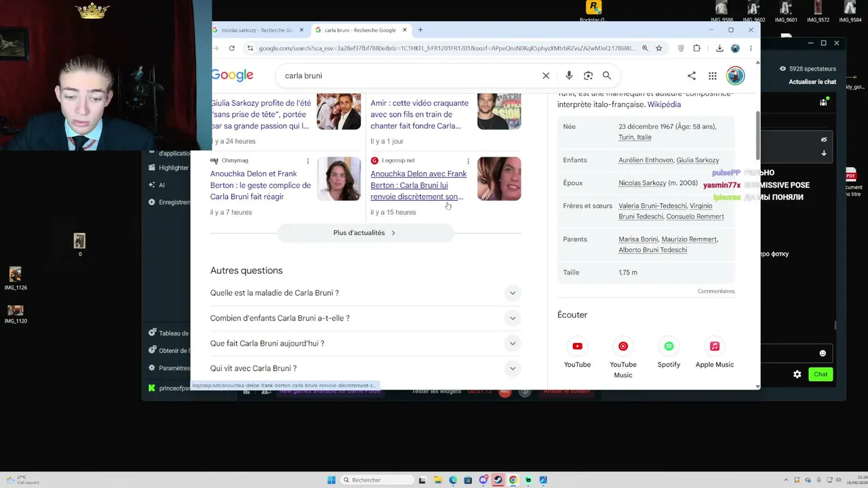The image size is (868, 488).
Task: Clear the Google search box
Action: click(x=546, y=75)
